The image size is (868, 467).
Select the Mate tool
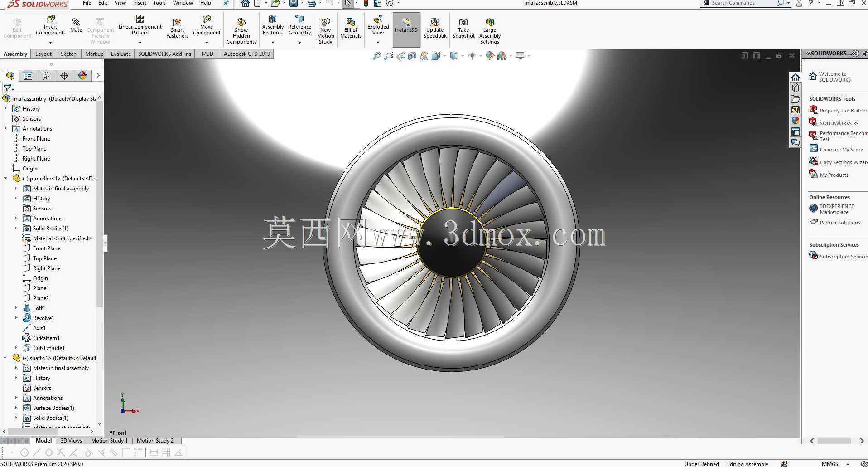76,25
